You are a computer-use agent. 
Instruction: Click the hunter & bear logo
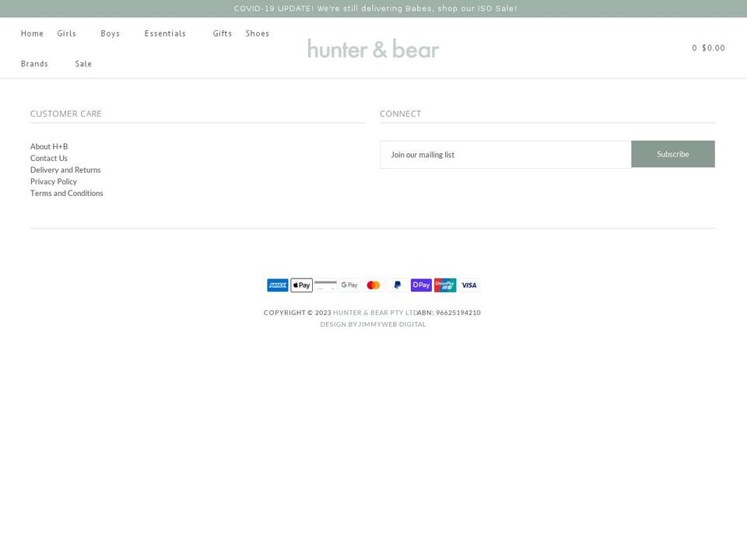point(373,48)
